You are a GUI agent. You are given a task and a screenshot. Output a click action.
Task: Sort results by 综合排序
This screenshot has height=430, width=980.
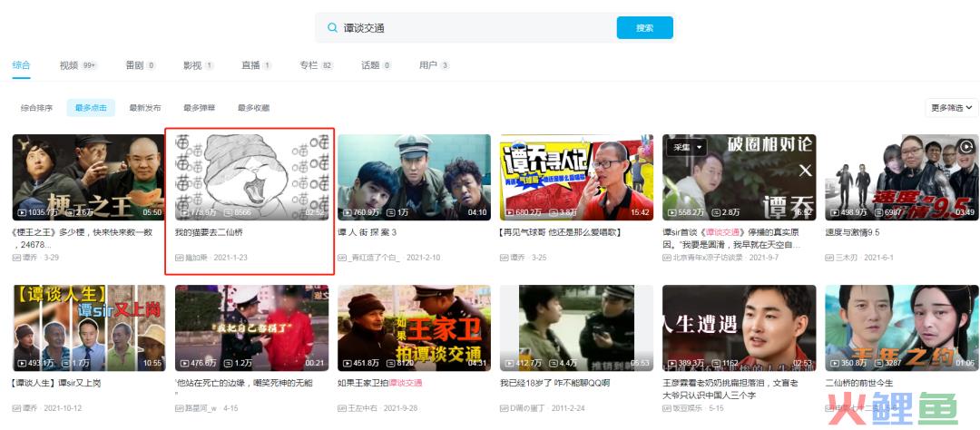[x=37, y=107]
